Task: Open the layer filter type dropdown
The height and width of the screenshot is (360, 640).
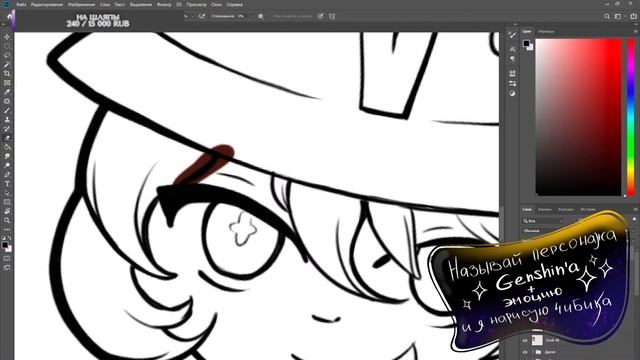Action: tap(543, 221)
